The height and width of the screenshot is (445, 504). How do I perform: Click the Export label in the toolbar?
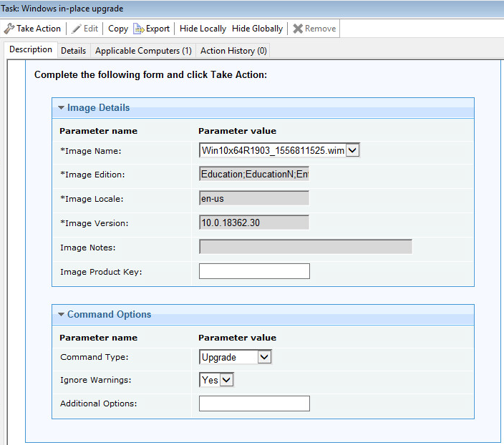tap(157, 29)
